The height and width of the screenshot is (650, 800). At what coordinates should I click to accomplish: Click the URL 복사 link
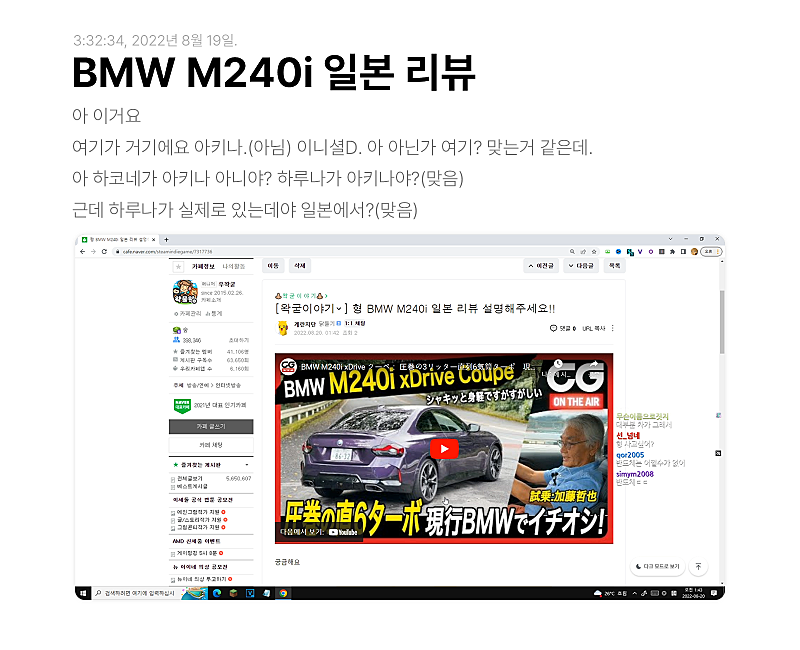[593, 329]
